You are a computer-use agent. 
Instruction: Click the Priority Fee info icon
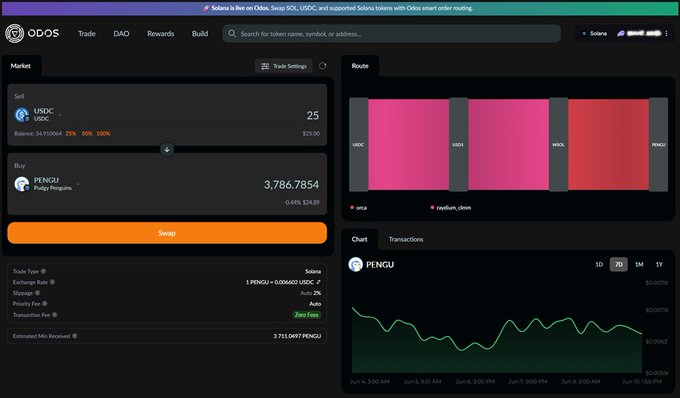(x=45, y=304)
